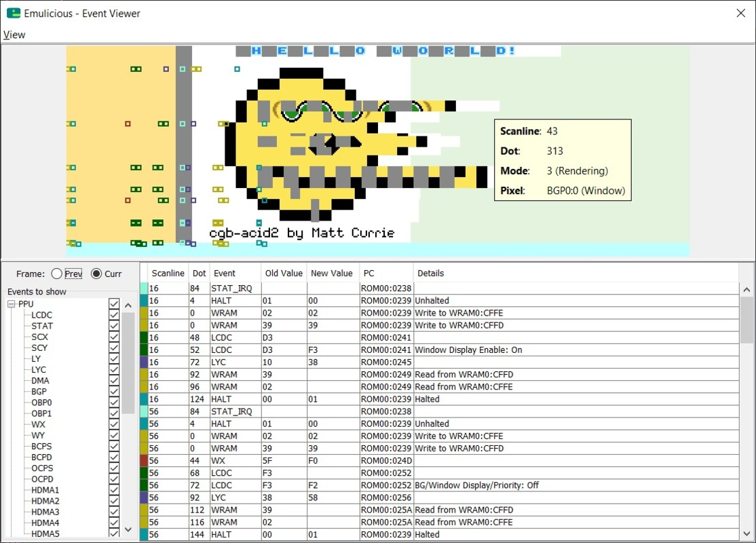Image resolution: width=756 pixels, height=543 pixels.
Task: Toggle the LY events checkbox
Action: (x=114, y=359)
